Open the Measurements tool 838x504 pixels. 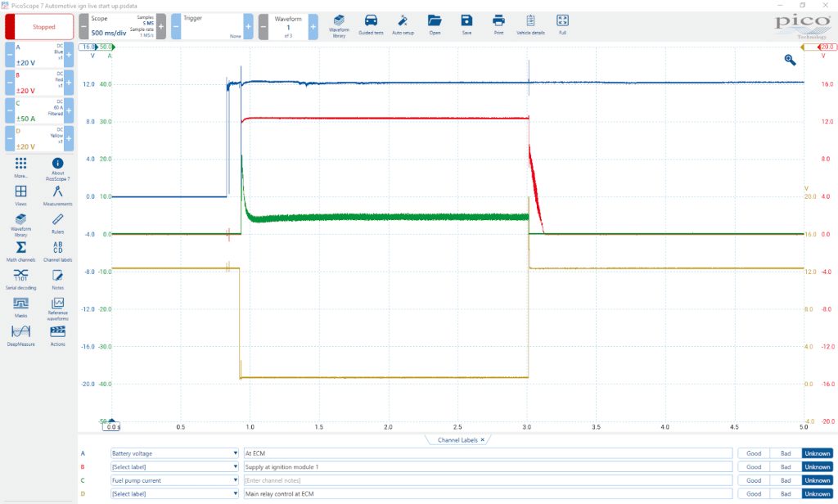pyautogui.click(x=58, y=196)
